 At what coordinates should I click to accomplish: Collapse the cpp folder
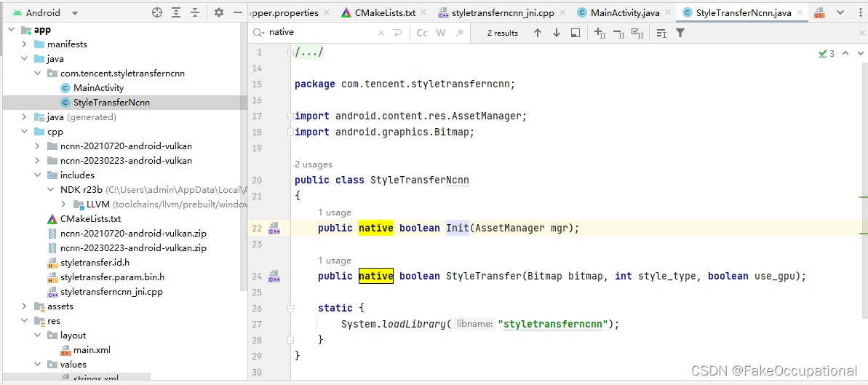pyautogui.click(x=24, y=132)
